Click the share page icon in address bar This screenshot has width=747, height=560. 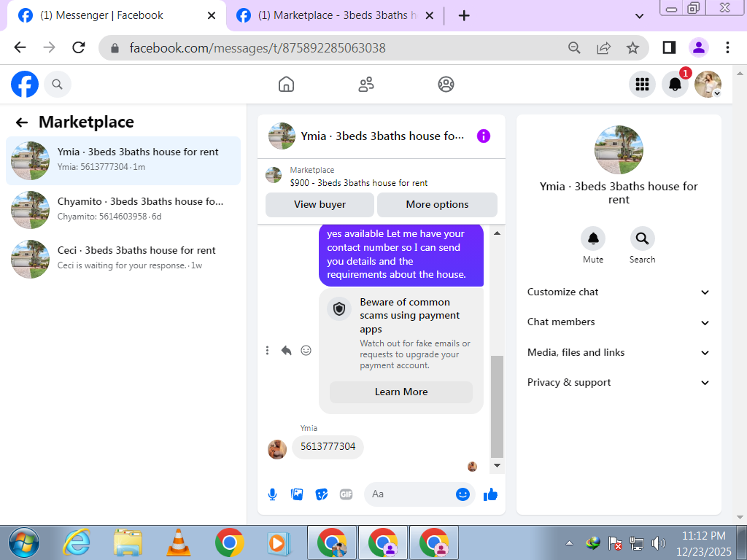(x=603, y=47)
